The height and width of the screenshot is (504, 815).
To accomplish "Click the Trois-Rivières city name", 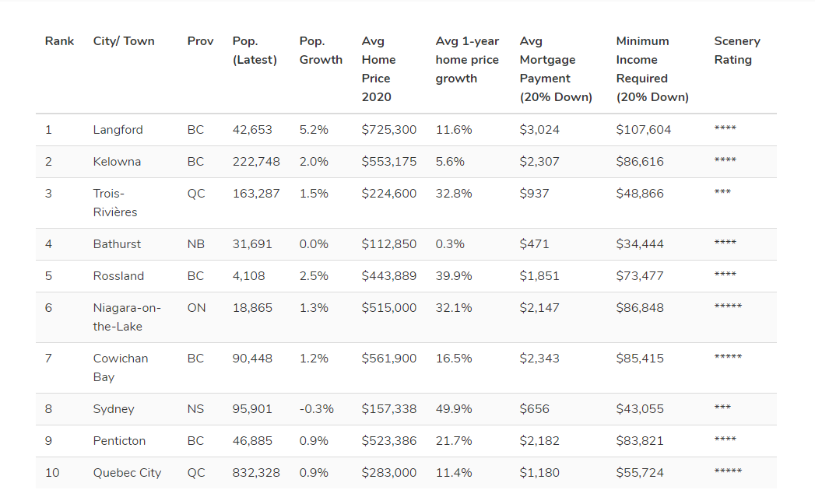I will (x=114, y=203).
